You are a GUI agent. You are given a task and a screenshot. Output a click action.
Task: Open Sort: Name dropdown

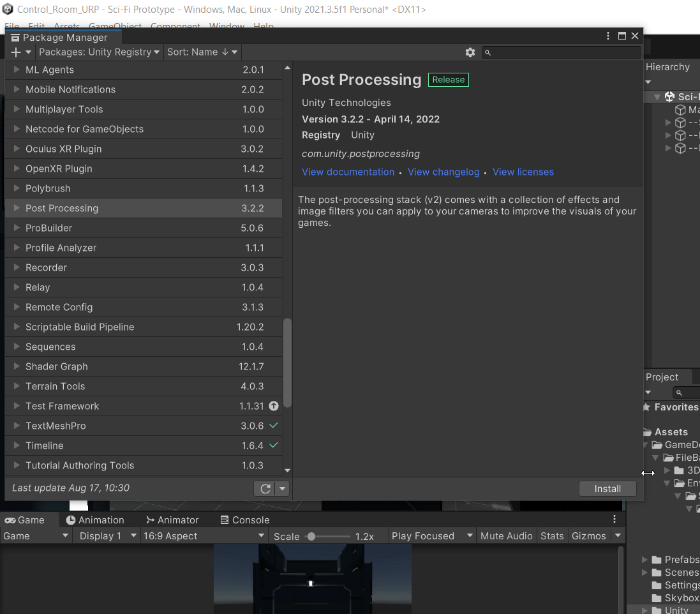point(202,52)
